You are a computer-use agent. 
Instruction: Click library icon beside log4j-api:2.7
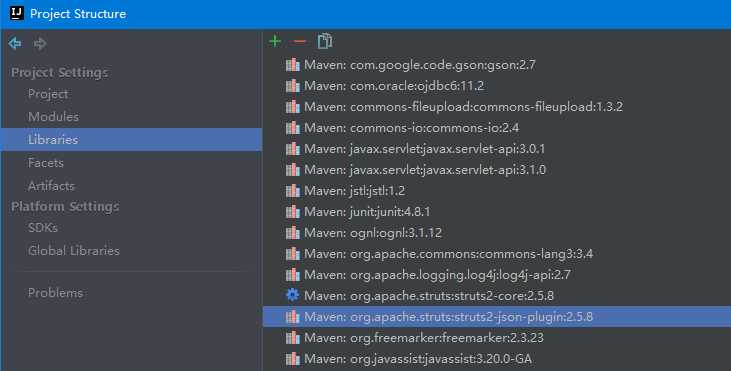(x=292, y=275)
